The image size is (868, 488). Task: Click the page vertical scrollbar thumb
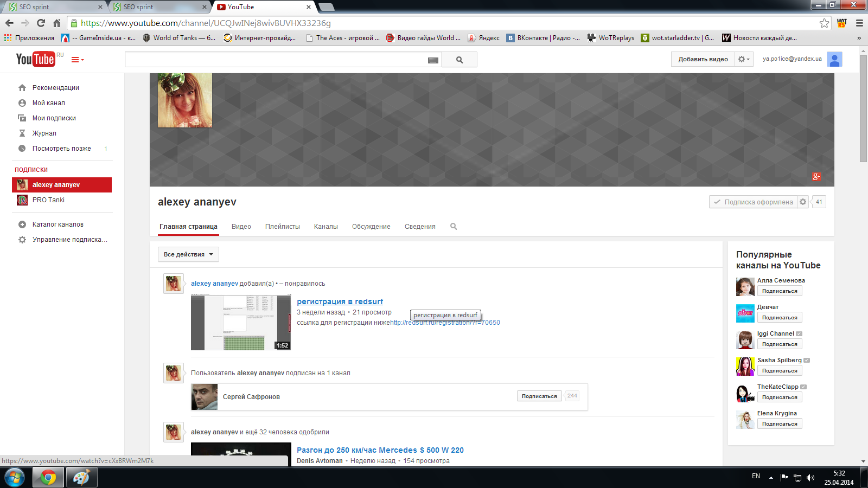point(863,108)
